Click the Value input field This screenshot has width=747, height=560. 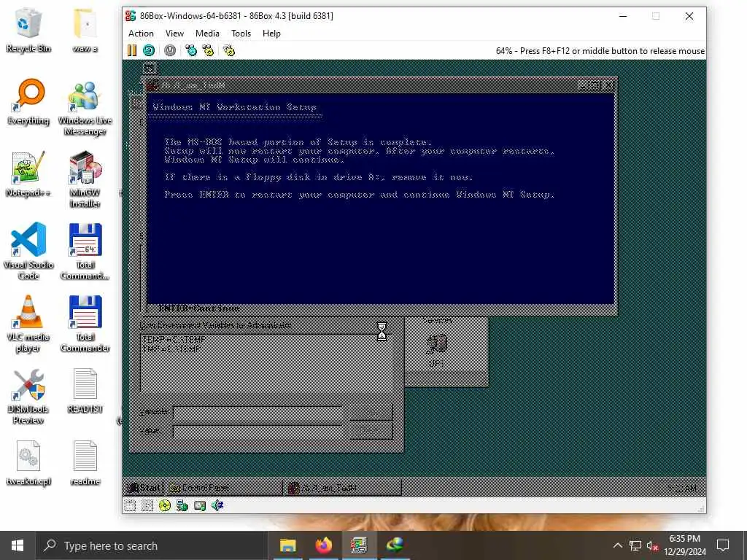tap(258, 431)
